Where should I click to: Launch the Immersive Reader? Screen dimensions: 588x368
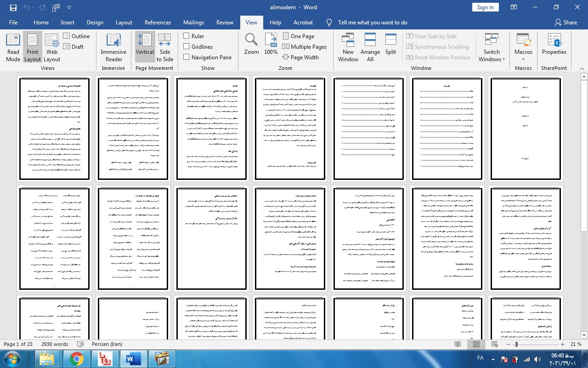(x=113, y=47)
